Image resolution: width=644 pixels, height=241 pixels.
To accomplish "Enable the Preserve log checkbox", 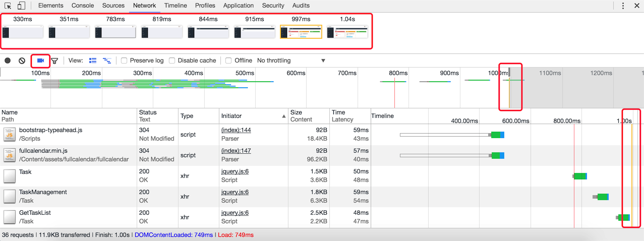I will (x=124, y=61).
